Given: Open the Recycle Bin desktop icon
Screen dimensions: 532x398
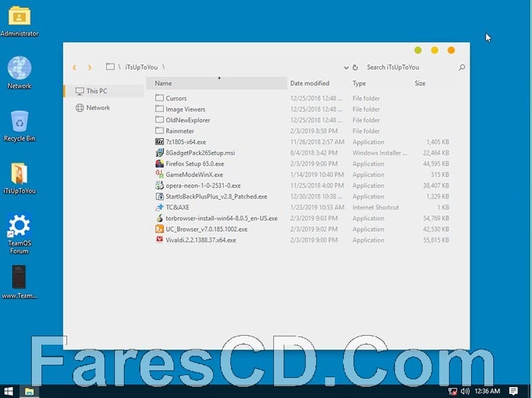Looking at the screenshot, I should pos(19,121).
